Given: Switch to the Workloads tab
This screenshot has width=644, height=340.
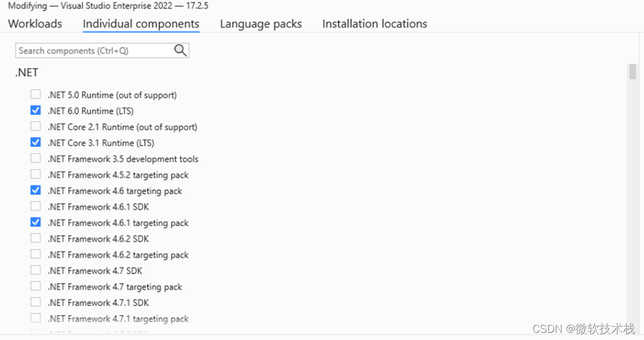Looking at the screenshot, I should (x=35, y=24).
